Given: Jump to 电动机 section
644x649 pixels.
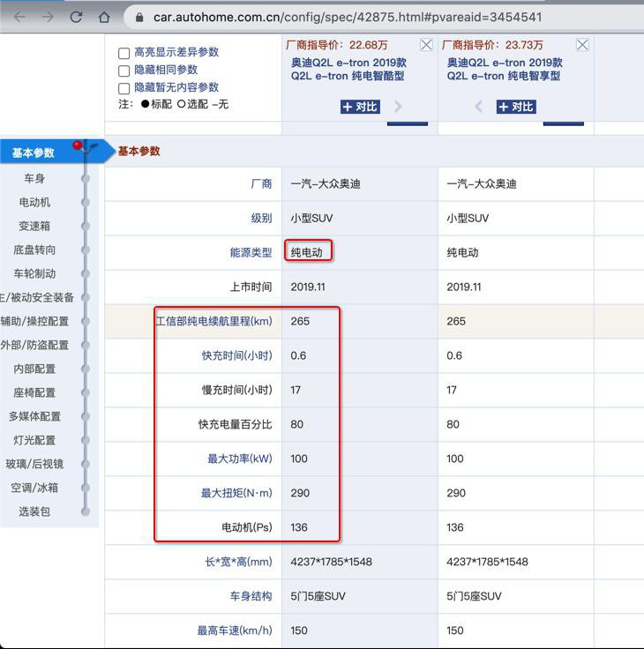Looking at the screenshot, I should coord(34,203).
